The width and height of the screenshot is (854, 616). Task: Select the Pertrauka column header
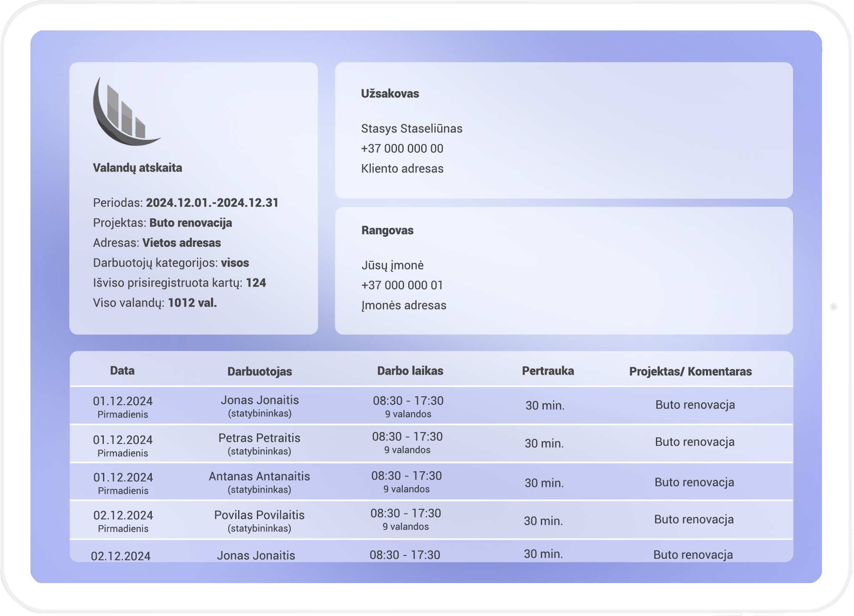pos(548,371)
